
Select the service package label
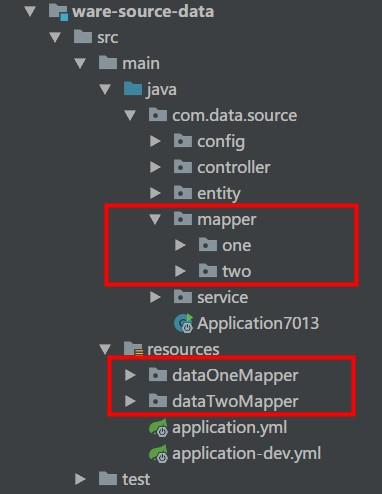point(222,297)
